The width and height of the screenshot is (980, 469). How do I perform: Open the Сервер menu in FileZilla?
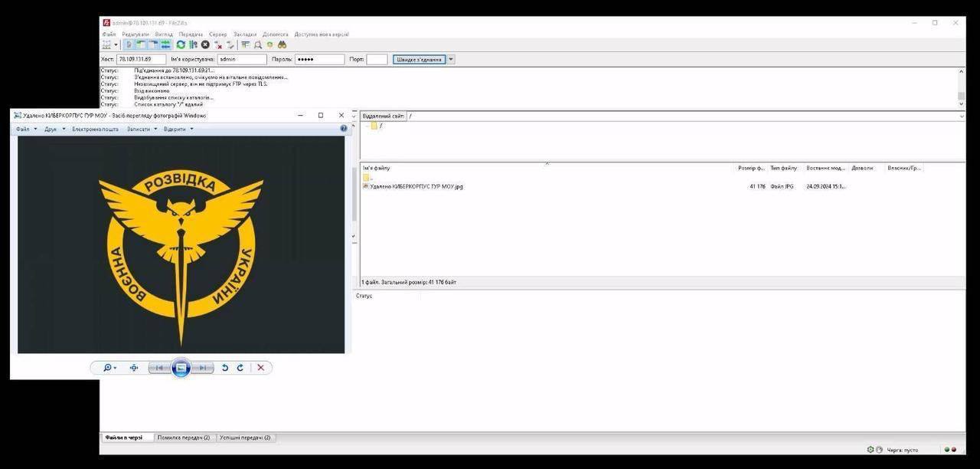(217, 34)
